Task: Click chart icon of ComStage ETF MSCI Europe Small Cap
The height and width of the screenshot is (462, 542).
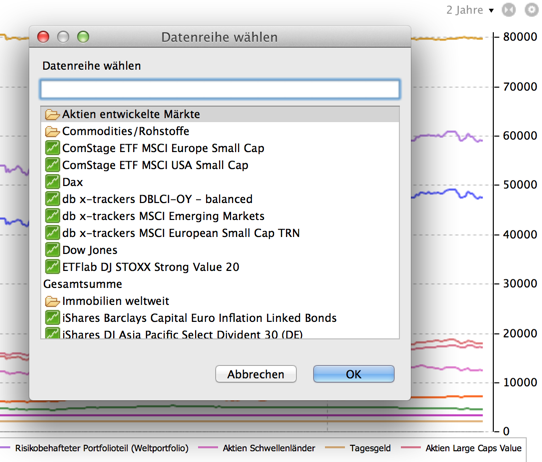Action: pos(52,148)
